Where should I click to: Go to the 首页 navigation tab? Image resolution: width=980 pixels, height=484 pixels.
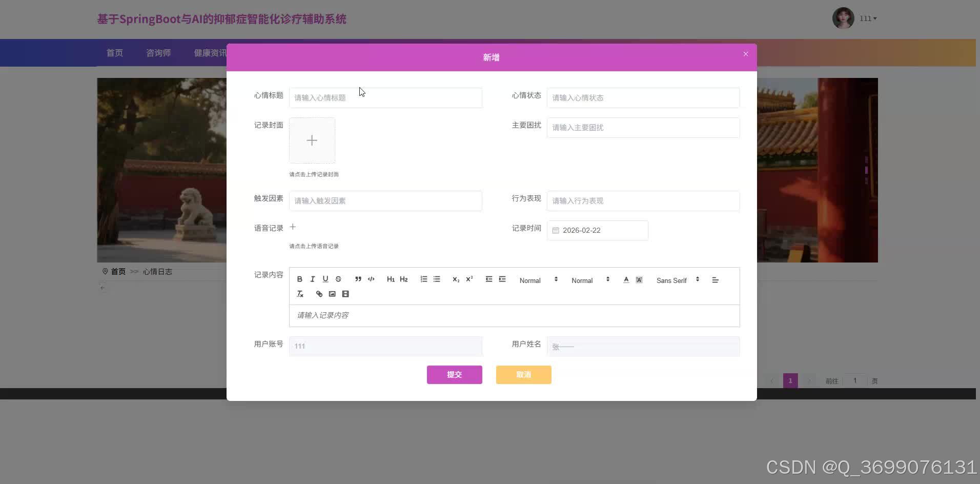(114, 53)
